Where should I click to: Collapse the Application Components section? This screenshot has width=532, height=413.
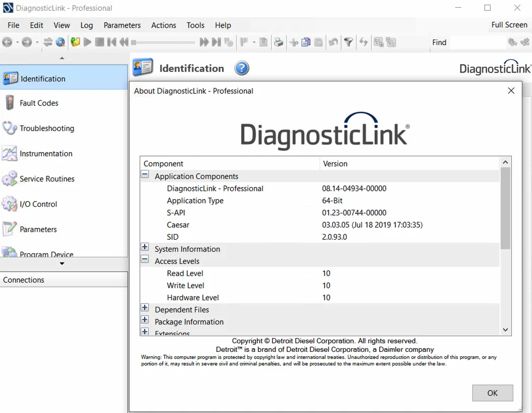pos(145,174)
